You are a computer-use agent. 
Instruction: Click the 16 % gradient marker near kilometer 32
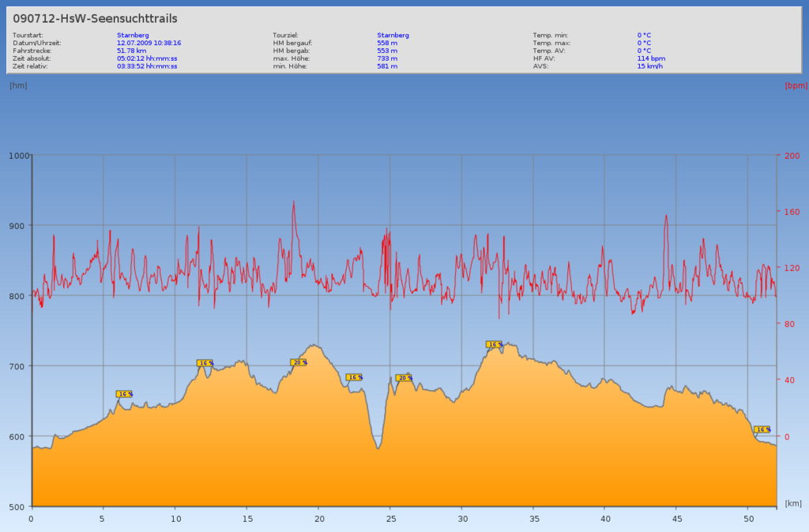click(495, 344)
